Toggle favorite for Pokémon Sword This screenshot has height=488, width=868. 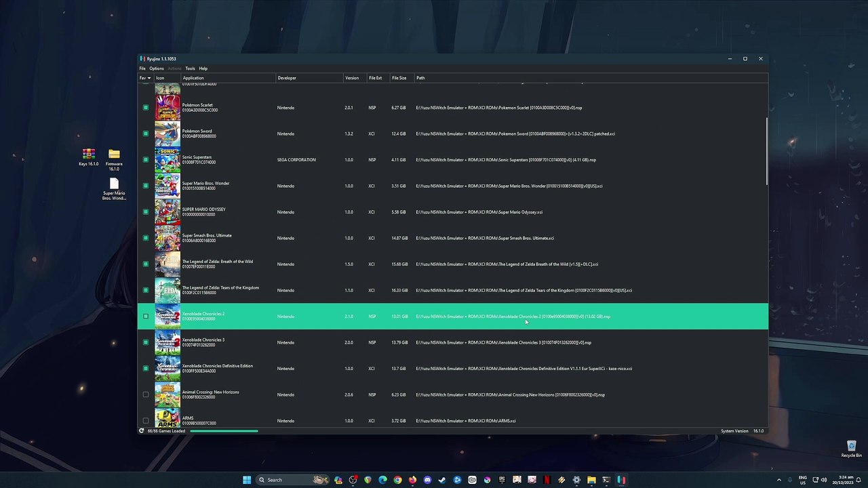click(x=146, y=134)
